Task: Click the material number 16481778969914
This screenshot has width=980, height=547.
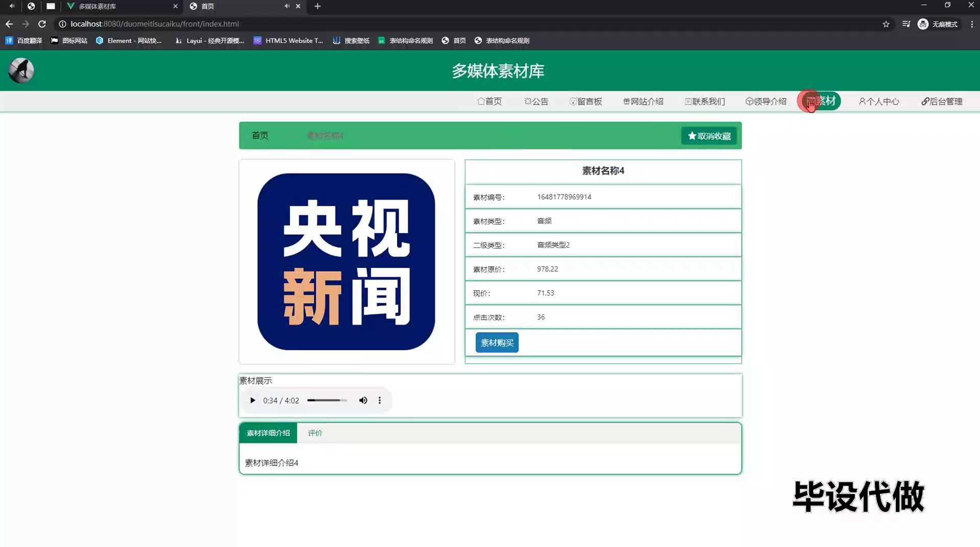Action: [564, 197]
